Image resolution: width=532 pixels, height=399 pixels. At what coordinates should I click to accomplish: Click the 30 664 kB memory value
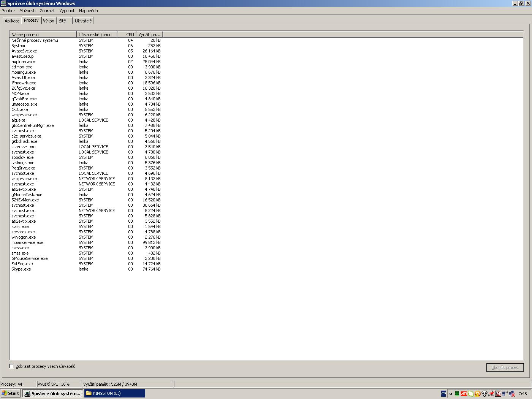tap(152, 205)
